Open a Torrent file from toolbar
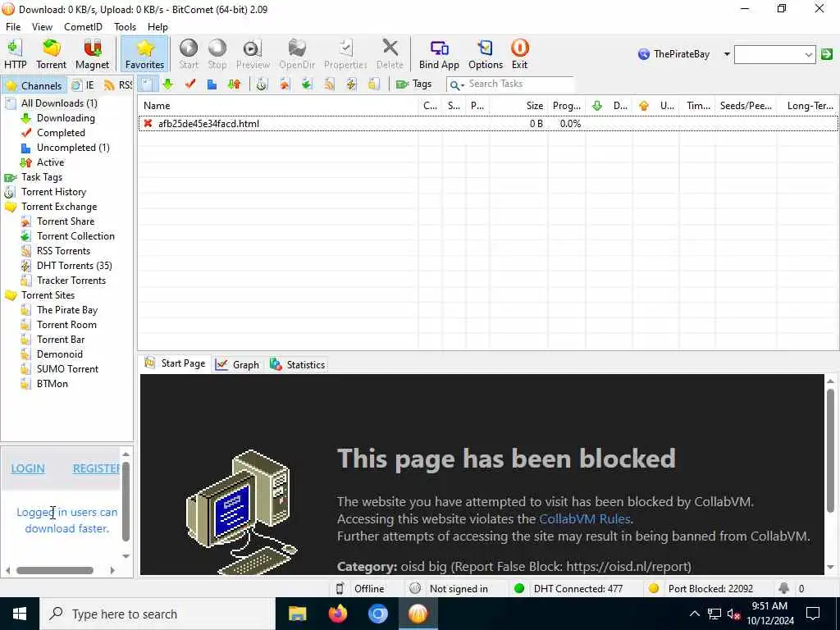This screenshot has height=630, width=840. pyautogui.click(x=51, y=54)
